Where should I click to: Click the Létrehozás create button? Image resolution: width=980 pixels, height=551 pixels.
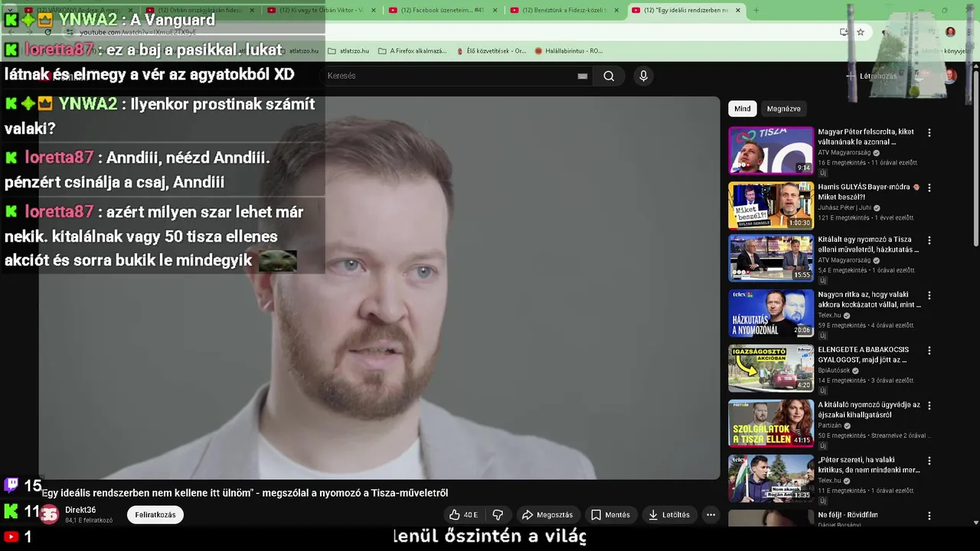pyautogui.click(x=871, y=76)
